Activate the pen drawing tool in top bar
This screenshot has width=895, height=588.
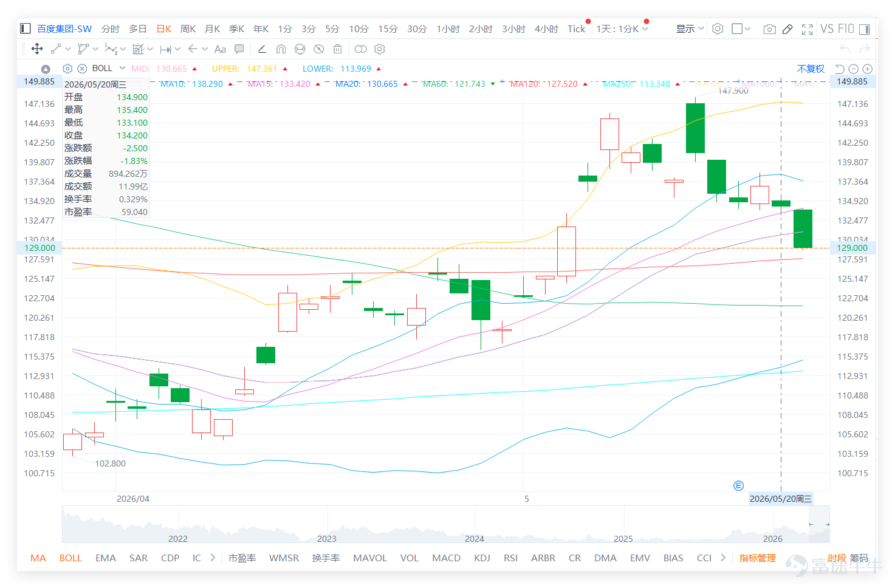[787, 29]
